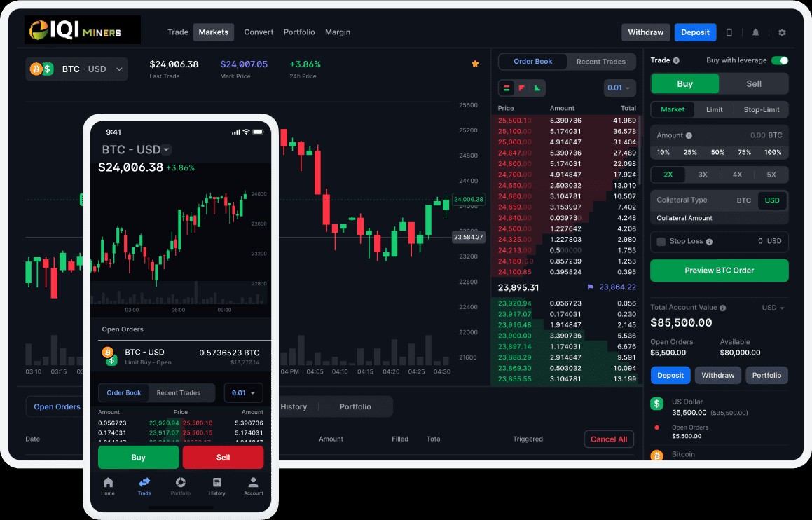Click the notification bell icon

755,33
